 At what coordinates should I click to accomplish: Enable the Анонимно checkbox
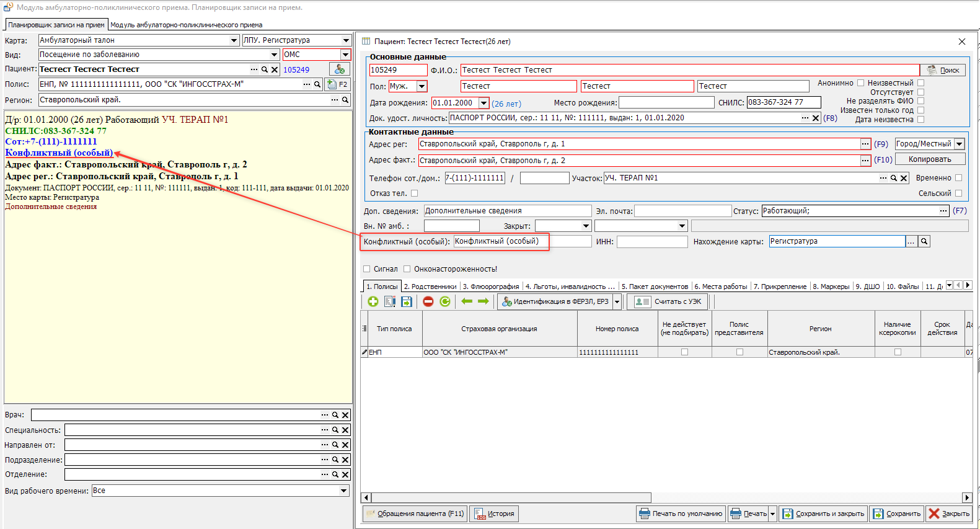point(860,83)
